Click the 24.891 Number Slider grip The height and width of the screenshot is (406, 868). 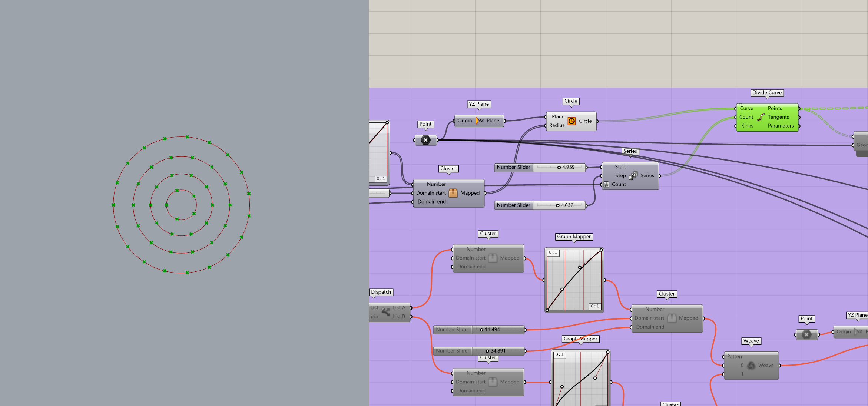pos(487,351)
